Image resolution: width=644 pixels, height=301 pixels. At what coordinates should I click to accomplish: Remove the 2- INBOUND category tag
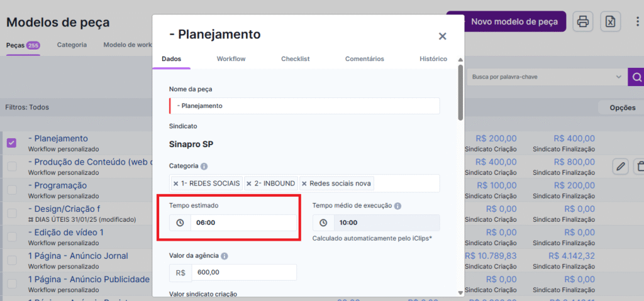[x=249, y=183]
